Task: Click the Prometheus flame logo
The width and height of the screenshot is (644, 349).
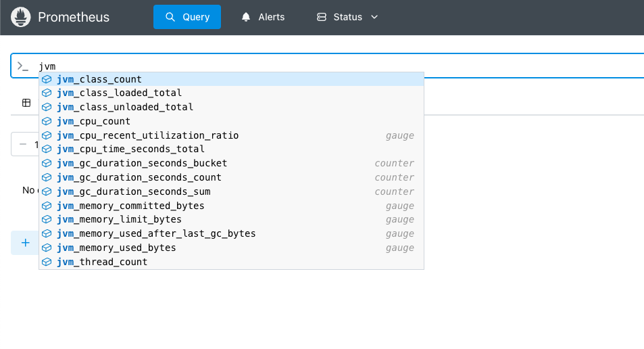Action: pyautogui.click(x=20, y=18)
